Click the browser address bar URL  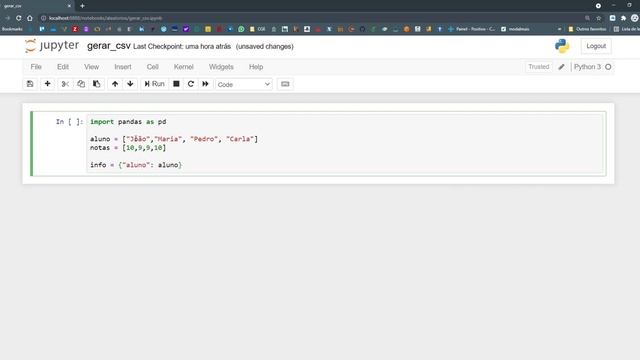[x=105, y=18]
